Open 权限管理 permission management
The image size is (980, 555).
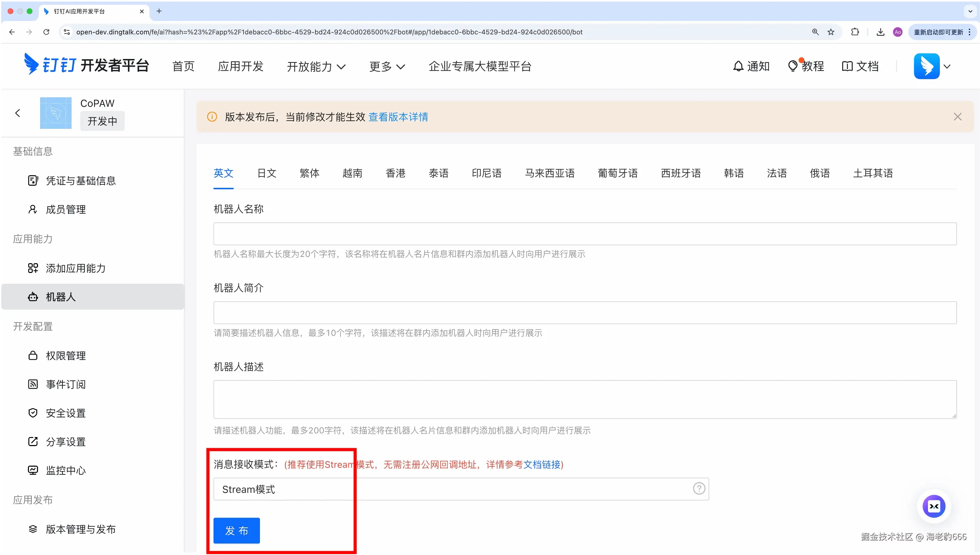66,355
